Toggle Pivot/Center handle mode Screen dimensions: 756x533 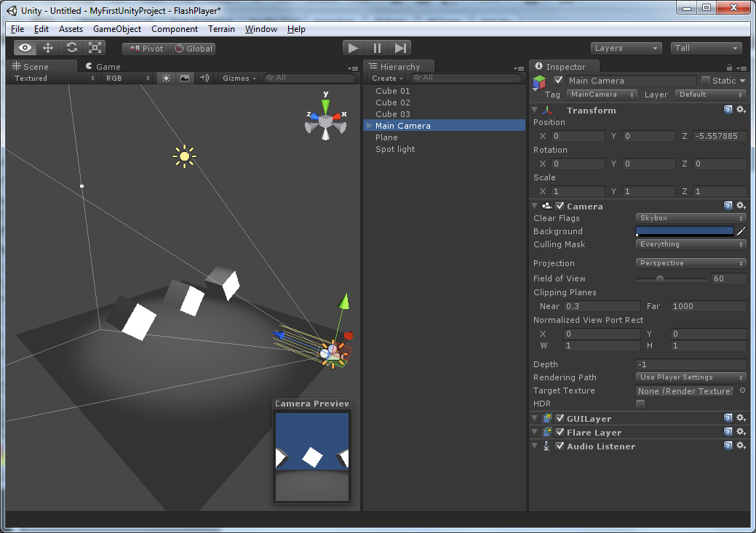pos(146,49)
